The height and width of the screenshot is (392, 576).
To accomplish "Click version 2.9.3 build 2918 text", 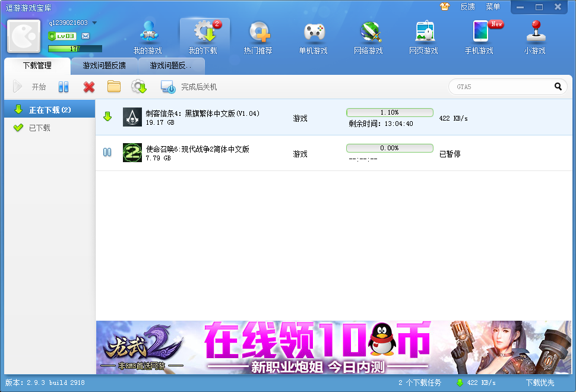I will tap(45, 382).
